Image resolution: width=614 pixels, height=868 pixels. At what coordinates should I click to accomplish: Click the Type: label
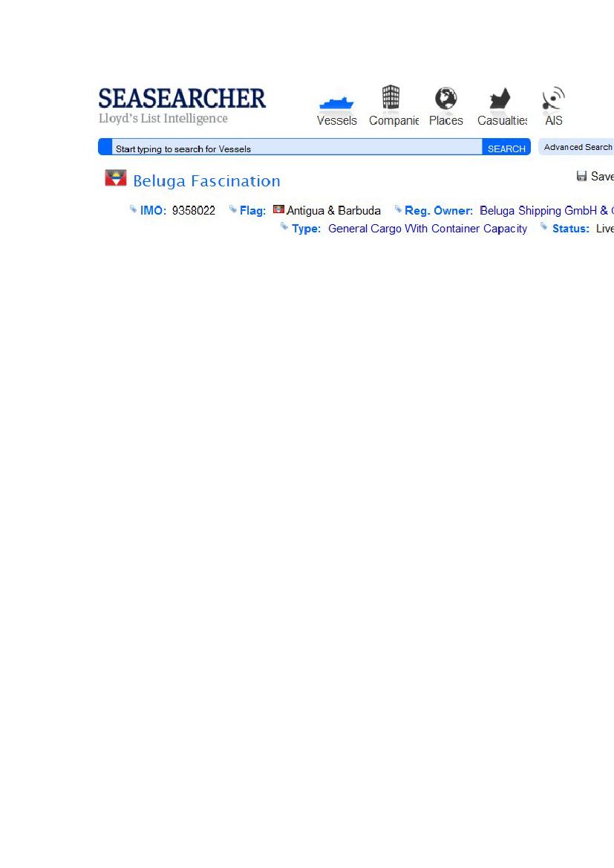click(x=306, y=229)
